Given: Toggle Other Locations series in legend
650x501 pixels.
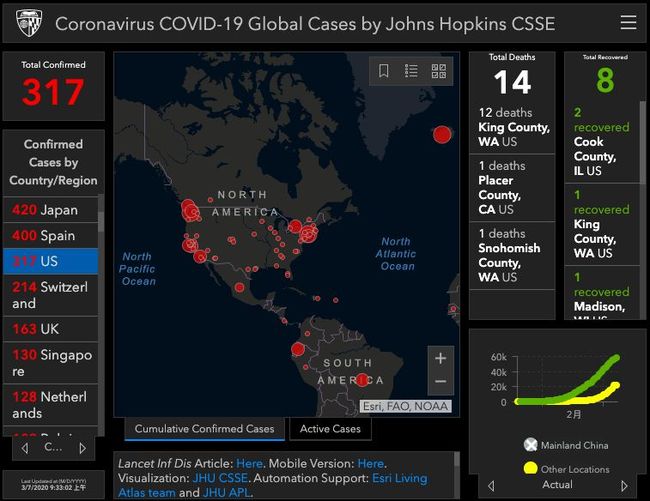Looking at the screenshot, I should coord(566,469).
